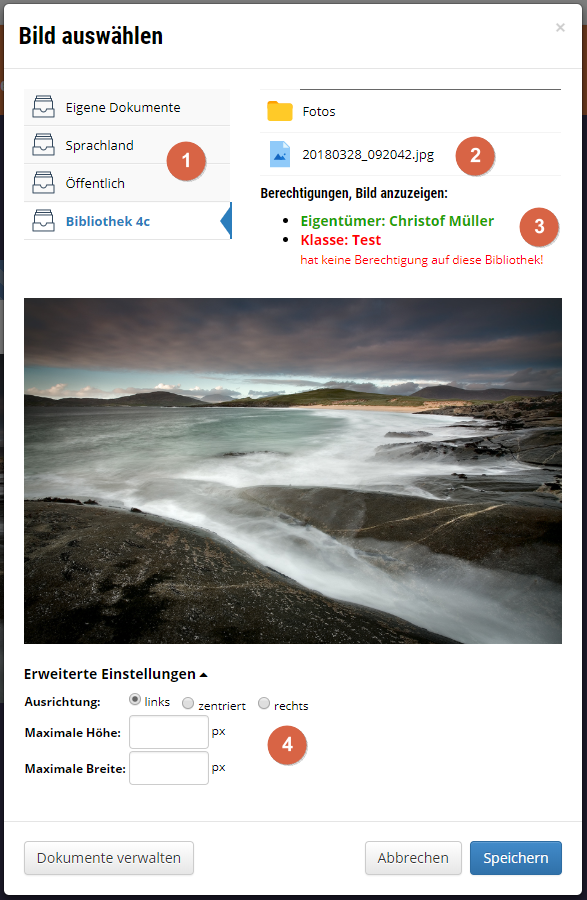Click the Dokumente verwalten button
Screen dimensions: 587x900
click(109, 858)
